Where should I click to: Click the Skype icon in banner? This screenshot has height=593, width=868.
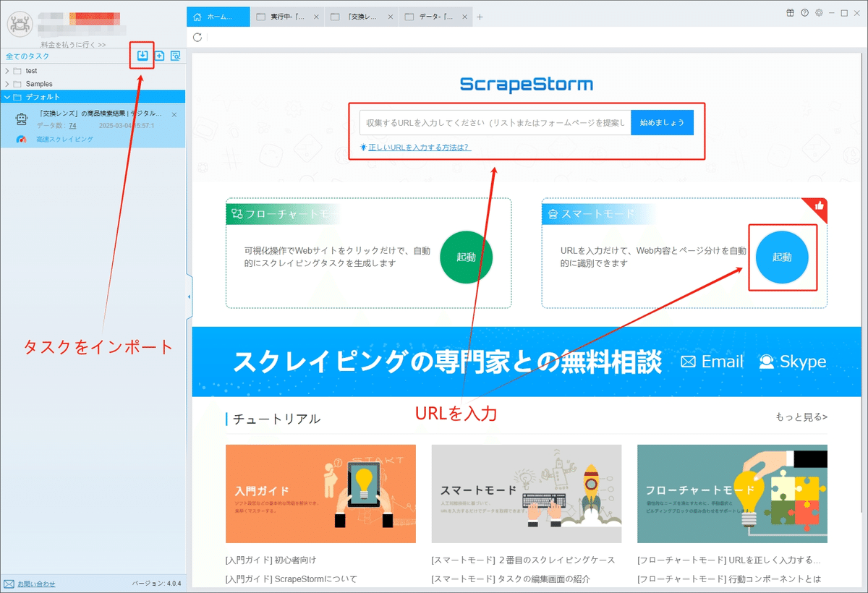(x=766, y=362)
